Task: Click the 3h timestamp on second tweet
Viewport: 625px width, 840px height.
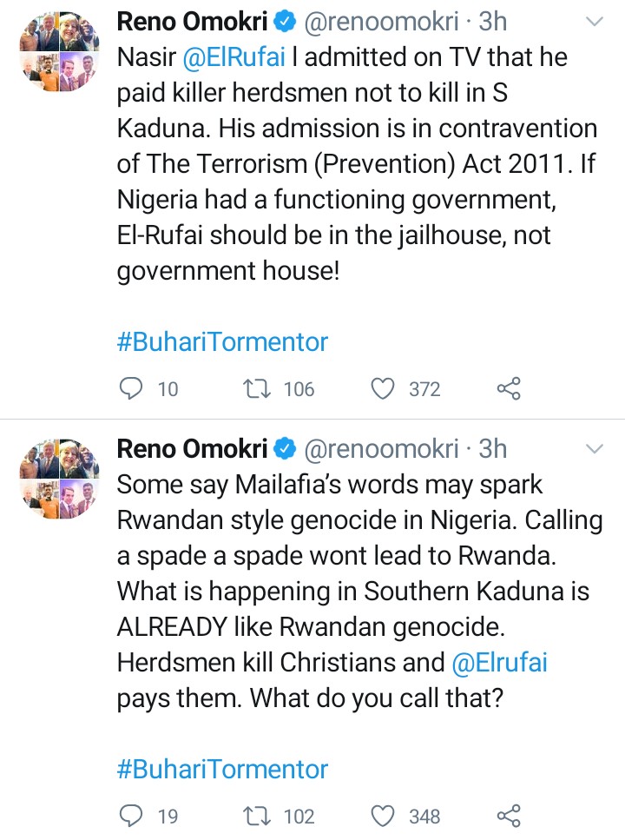Action: pos(491,448)
